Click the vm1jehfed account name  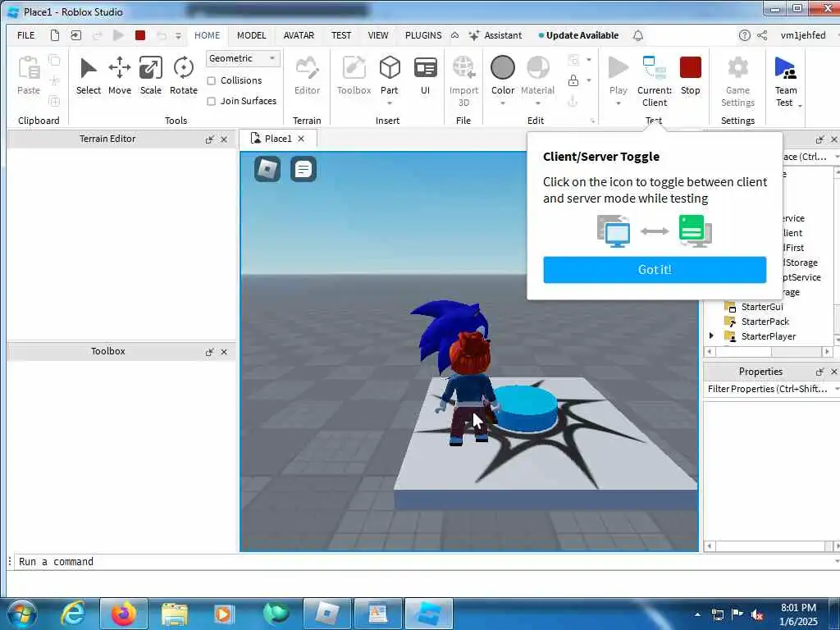click(802, 35)
